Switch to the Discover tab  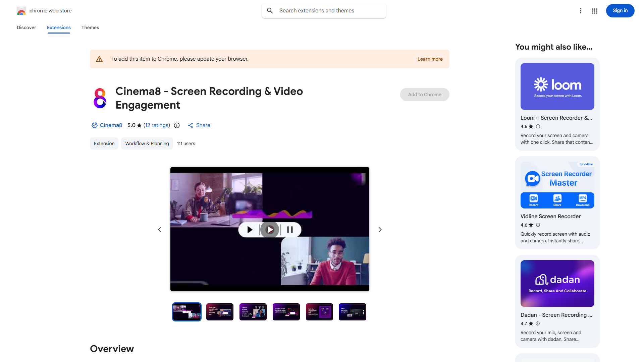pyautogui.click(x=26, y=27)
